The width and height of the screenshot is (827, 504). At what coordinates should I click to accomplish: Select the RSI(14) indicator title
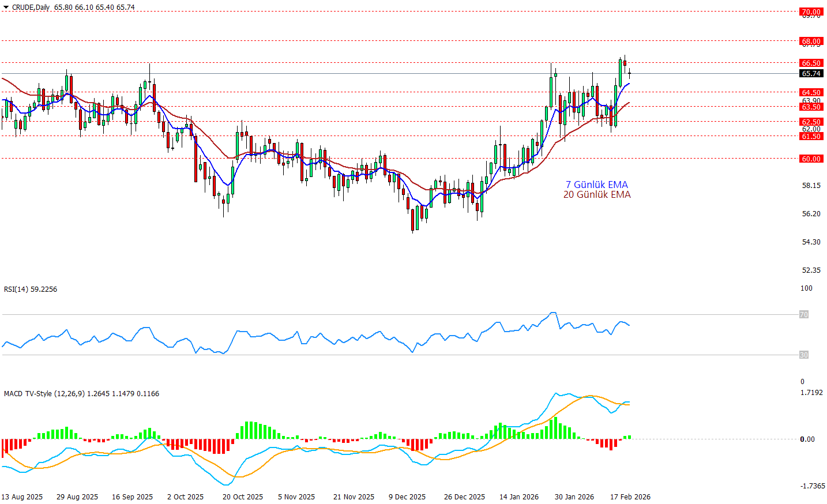[x=31, y=289]
